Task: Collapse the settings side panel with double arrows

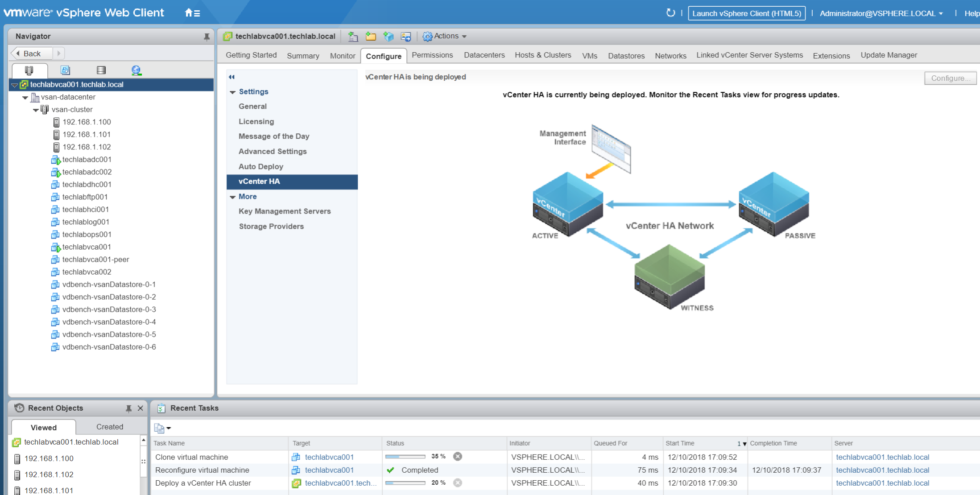Action: [232, 77]
